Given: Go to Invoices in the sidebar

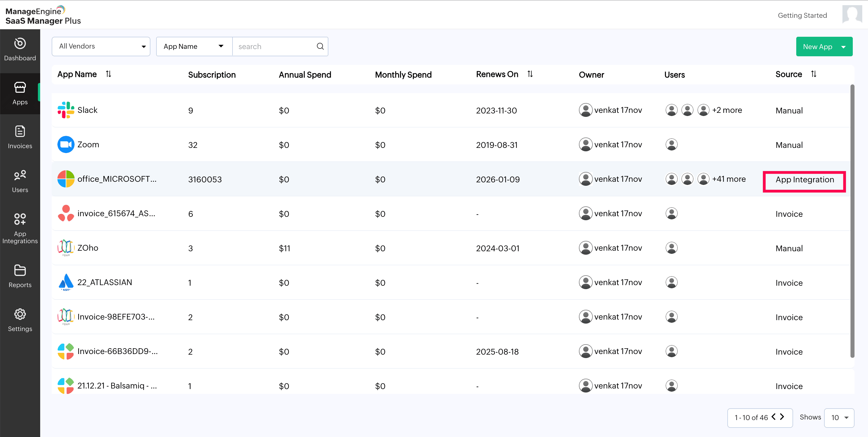Looking at the screenshot, I should pyautogui.click(x=20, y=137).
